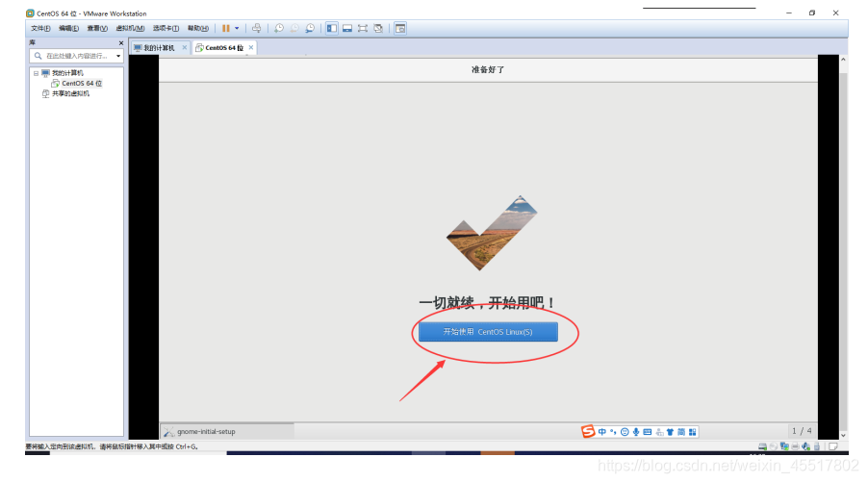Collapse the 我的计算机 tree node
Viewport: 868px width, 483px height.
(x=36, y=73)
